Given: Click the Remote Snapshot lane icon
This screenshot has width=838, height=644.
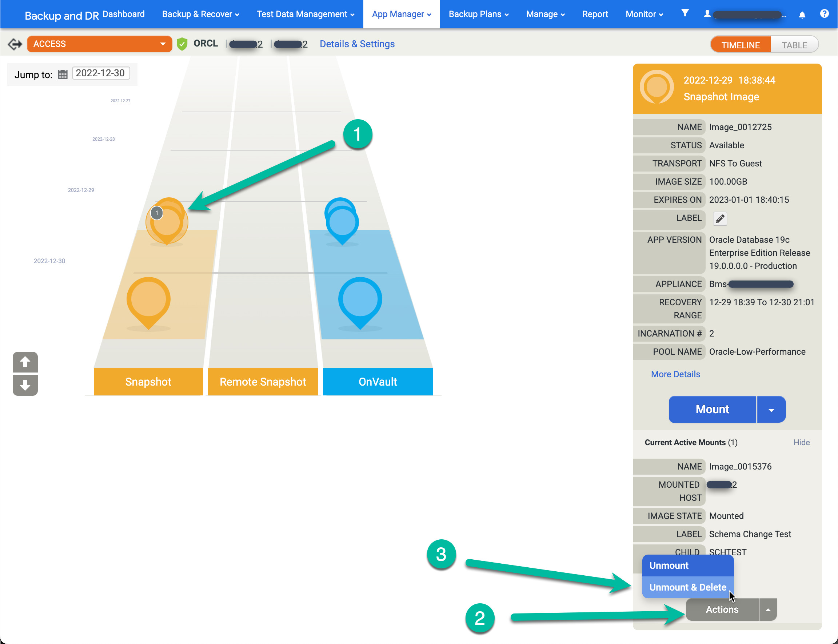Looking at the screenshot, I should 263,382.
